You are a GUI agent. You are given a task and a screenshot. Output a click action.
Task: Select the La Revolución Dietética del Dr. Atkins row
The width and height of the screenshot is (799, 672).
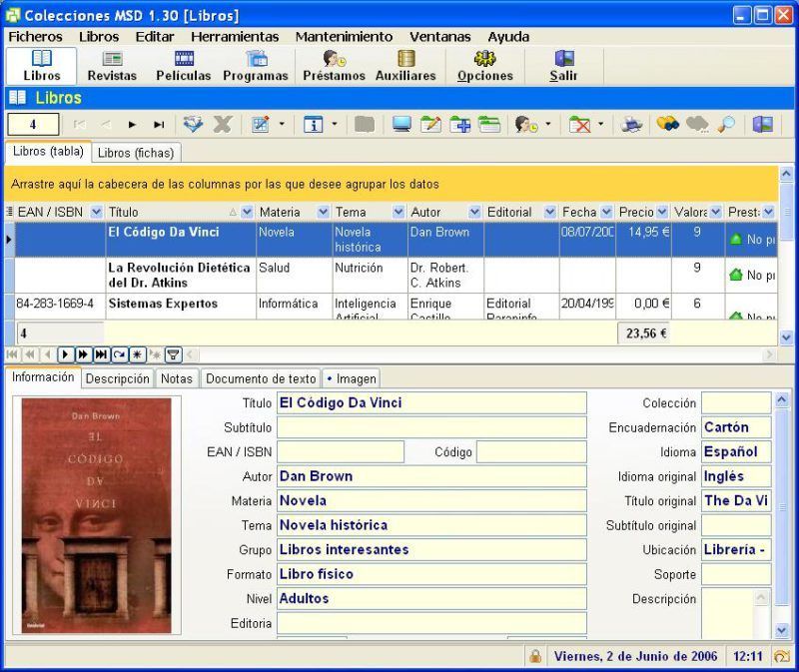396,276
